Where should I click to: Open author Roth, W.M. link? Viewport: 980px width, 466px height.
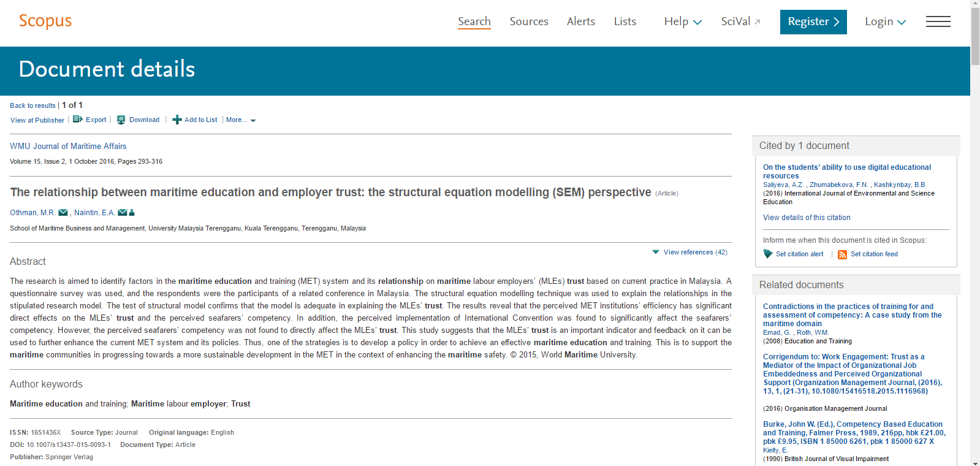[813, 332]
